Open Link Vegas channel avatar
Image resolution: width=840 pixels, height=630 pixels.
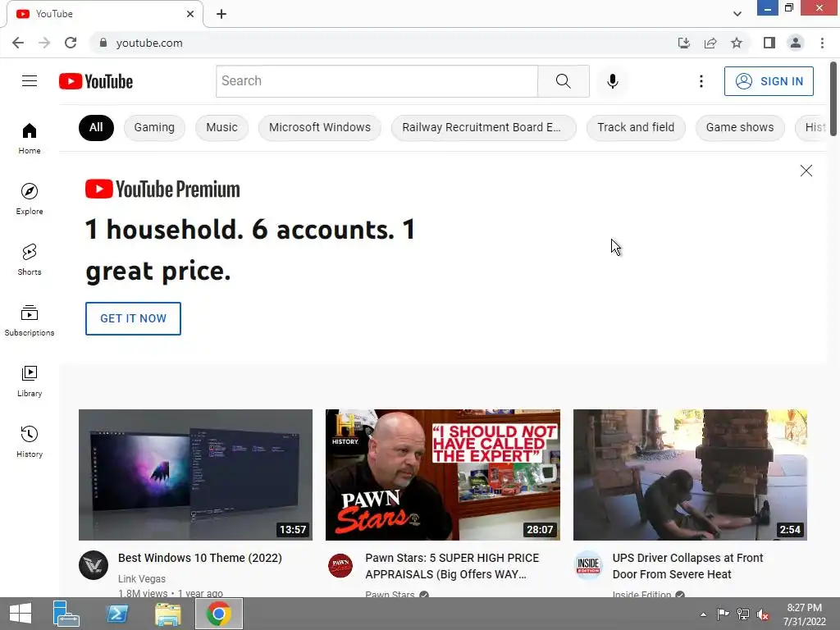pos(94,565)
